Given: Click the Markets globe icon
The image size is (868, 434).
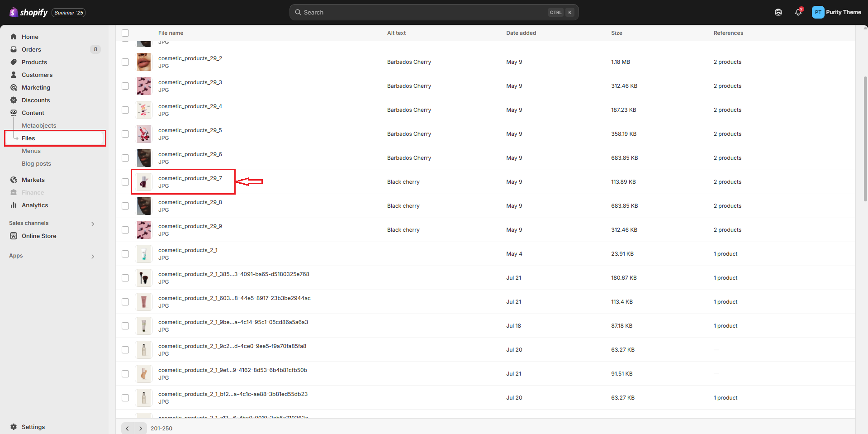Looking at the screenshot, I should 14,180.
